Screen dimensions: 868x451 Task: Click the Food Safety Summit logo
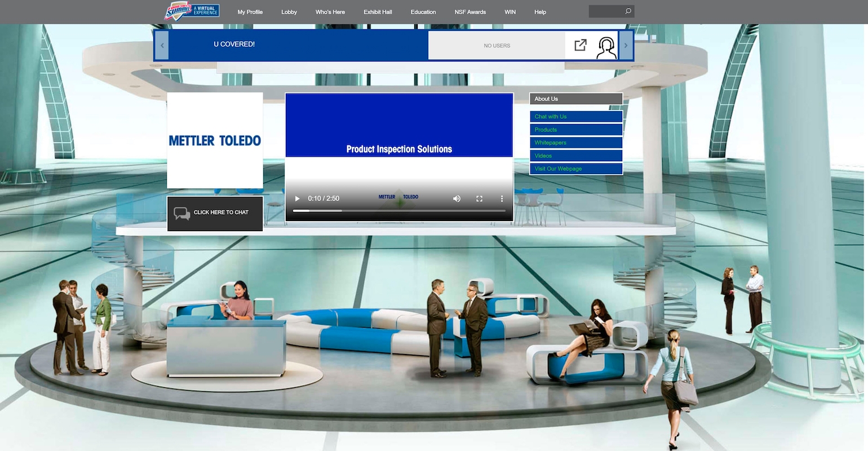point(192,11)
